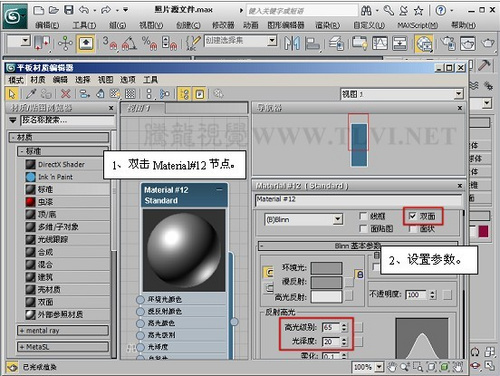Select the Ink 'n Paint material
Image resolution: width=500 pixels, height=376 pixels.
[56, 177]
